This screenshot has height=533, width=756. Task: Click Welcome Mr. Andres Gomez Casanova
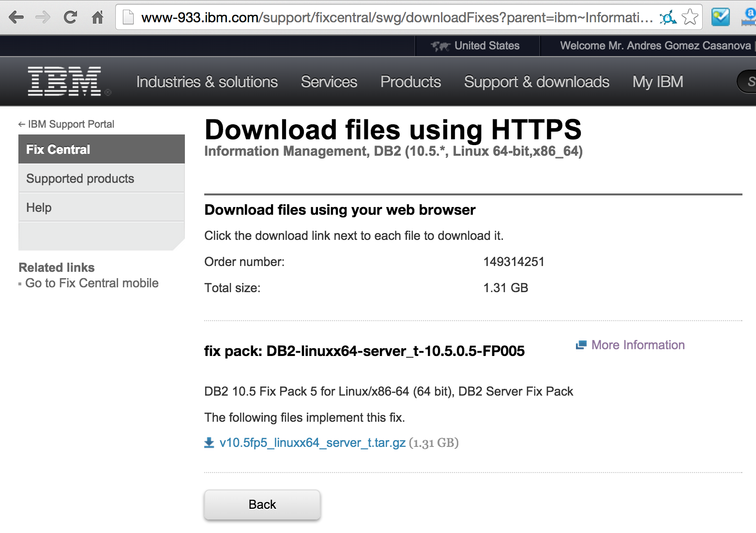tap(655, 45)
